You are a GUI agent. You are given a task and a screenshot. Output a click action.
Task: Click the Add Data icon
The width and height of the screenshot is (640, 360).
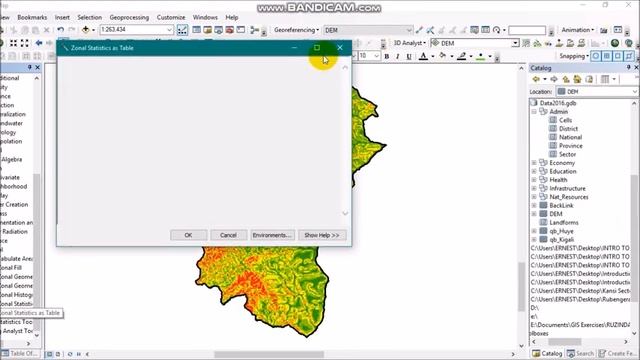tap(85, 30)
